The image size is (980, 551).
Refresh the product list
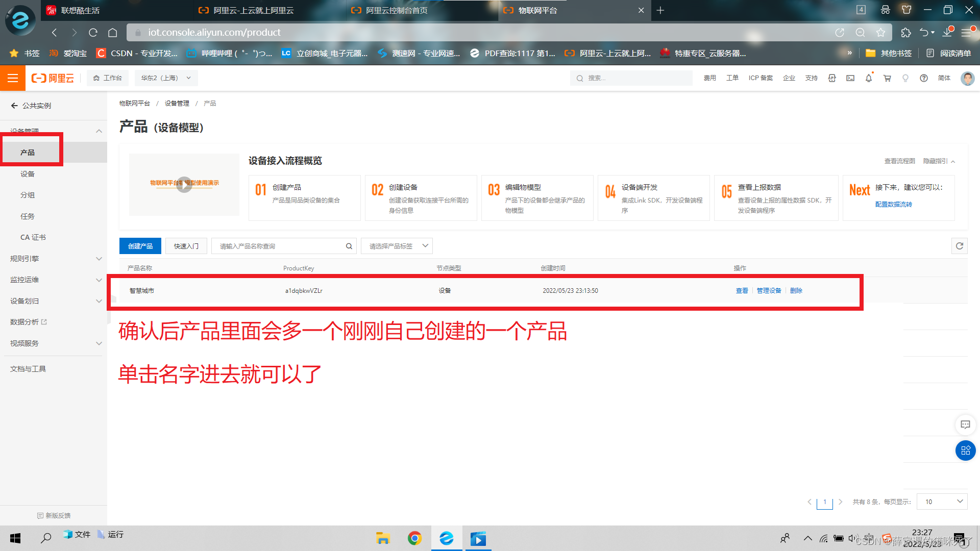tap(960, 246)
